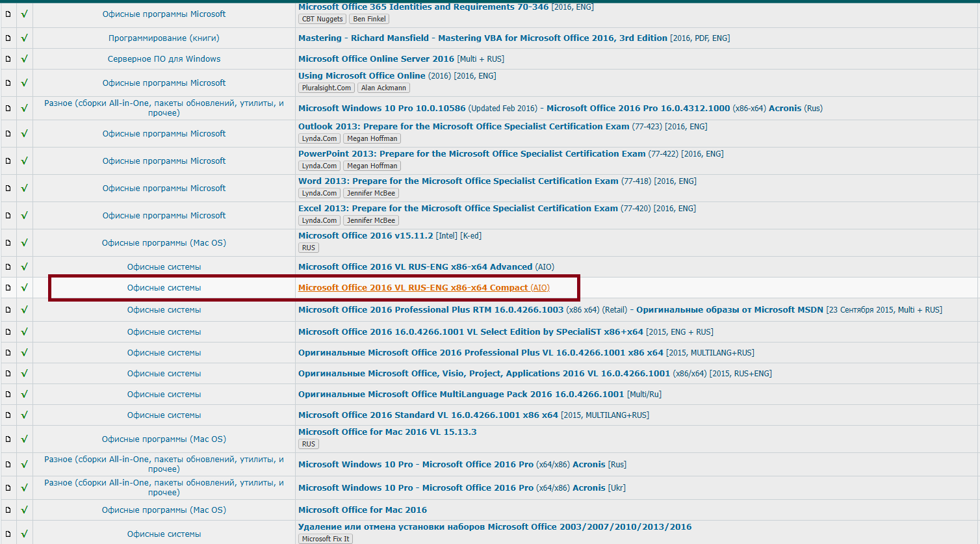Image resolution: width=980 pixels, height=544 pixels.
Task: Filter by the Alan Ackmann author tag
Action: (x=383, y=88)
